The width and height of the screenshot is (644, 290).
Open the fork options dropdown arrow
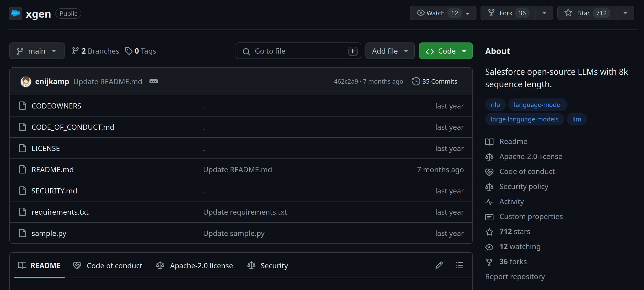pos(544,13)
